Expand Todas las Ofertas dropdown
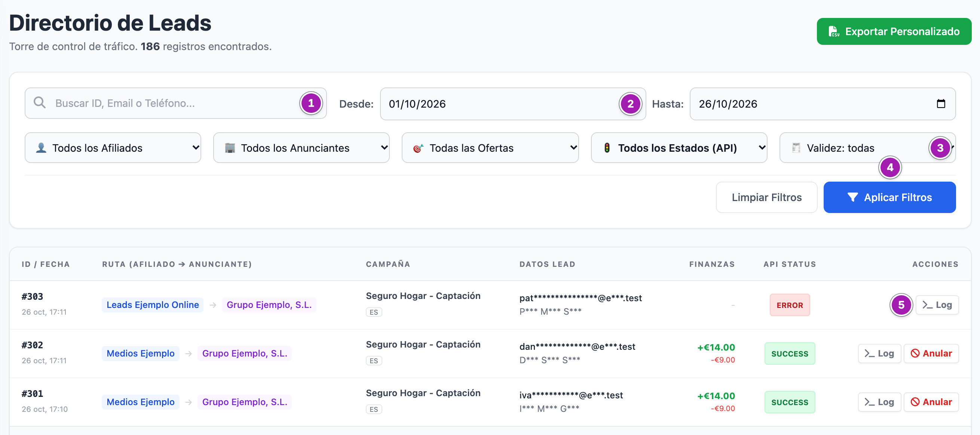Viewport: 980px width, 435px height. [490, 148]
